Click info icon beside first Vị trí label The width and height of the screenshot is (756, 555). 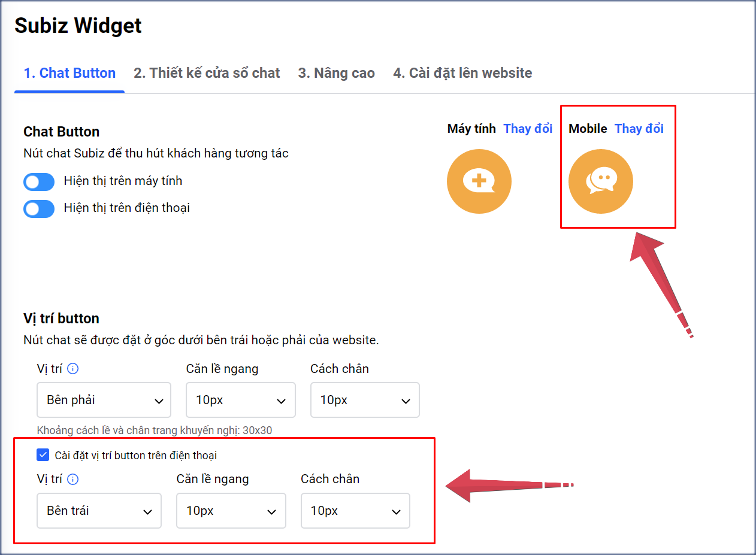[73, 369]
